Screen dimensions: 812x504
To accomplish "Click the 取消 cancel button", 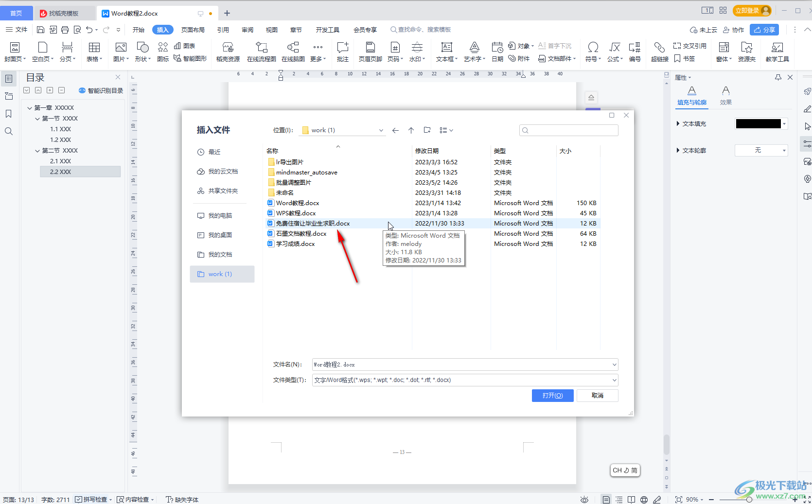I will [598, 396].
